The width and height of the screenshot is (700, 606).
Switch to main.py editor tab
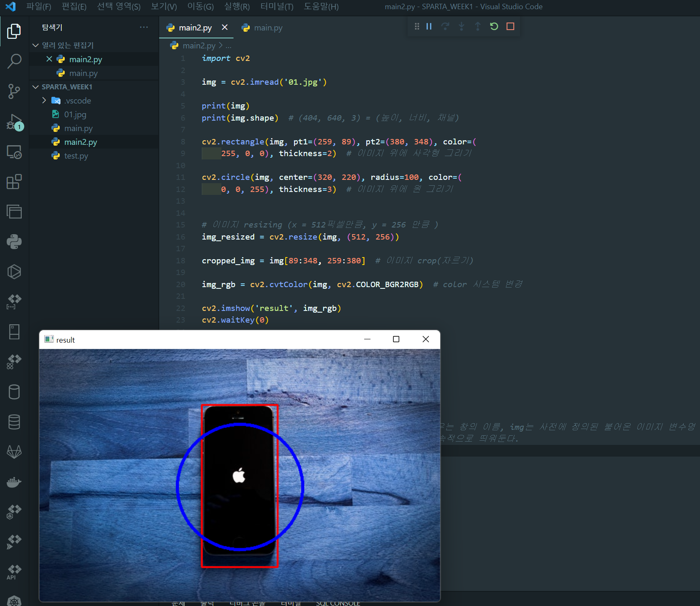[x=262, y=28]
